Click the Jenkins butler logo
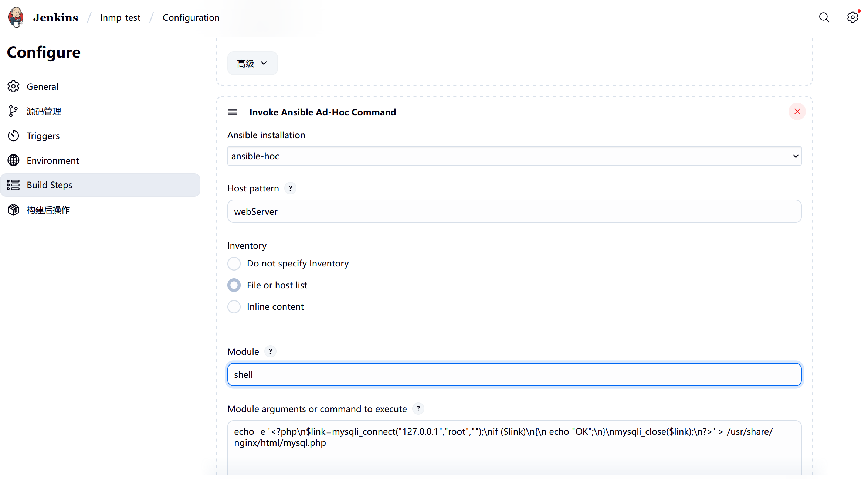The height and width of the screenshot is (479, 868). [x=16, y=17]
